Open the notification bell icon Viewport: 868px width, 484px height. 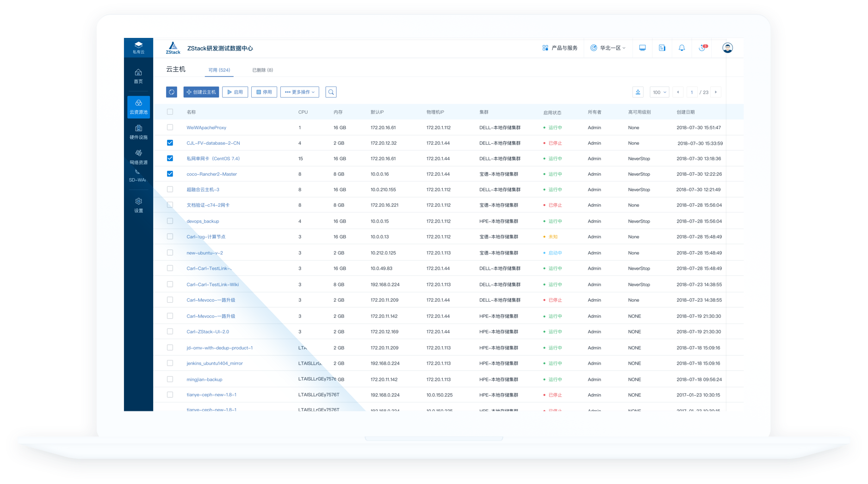(x=682, y=48)
